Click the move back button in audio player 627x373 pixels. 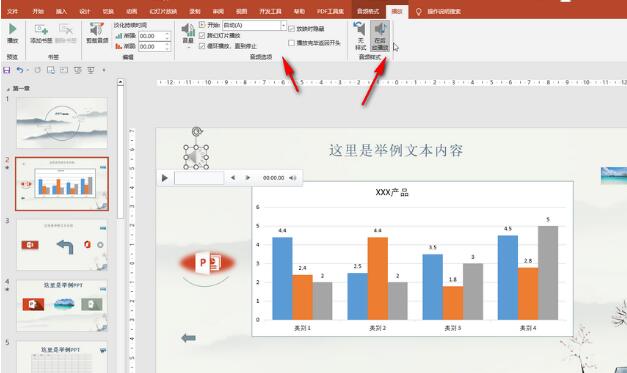click(x=233, y=178)
